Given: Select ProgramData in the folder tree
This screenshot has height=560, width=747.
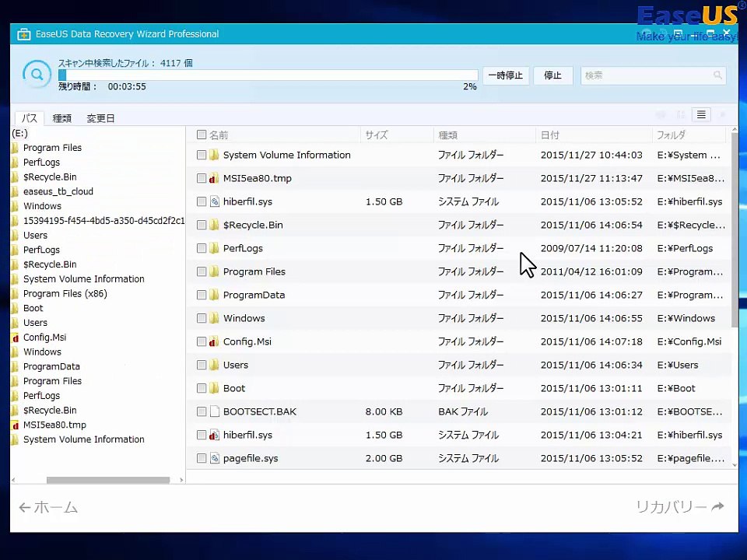Looking at the screenshot, I should [51, 366].
